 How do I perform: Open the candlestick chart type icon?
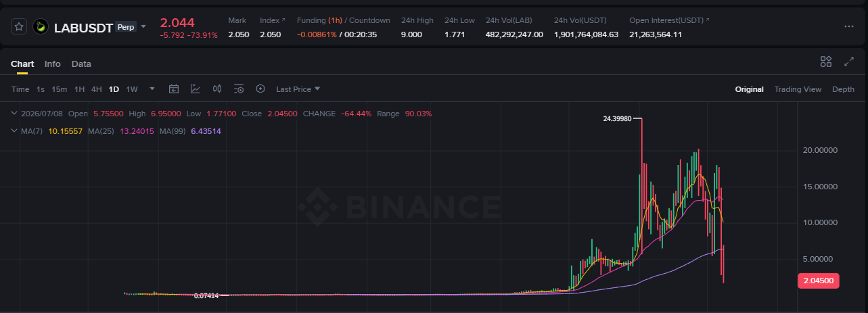click(x=217, y=89)
